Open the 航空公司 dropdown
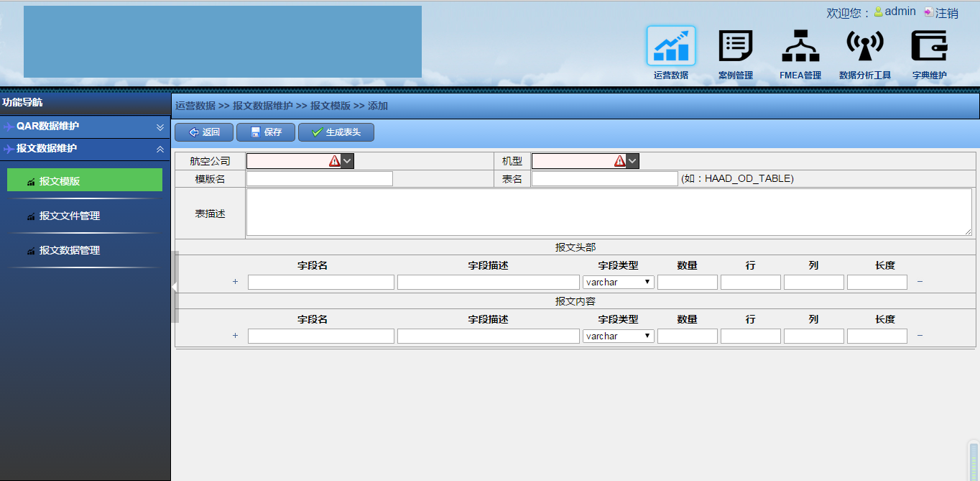980x481 pixels. pos(347,161)
